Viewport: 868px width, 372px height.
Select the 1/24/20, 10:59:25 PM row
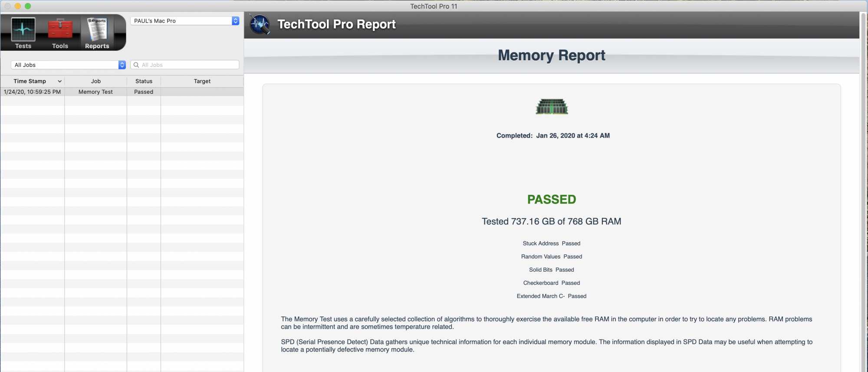click(122, 92)
